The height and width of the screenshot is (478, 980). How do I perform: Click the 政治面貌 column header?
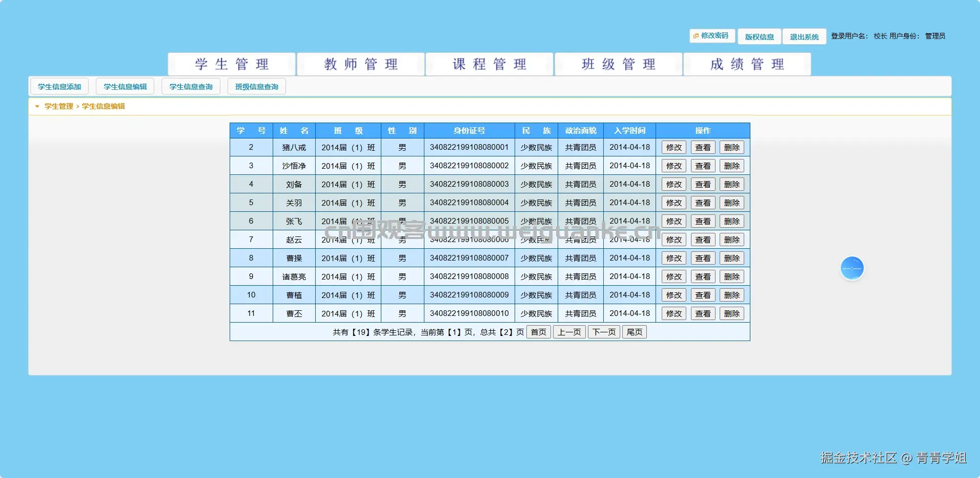pos(581,131)
